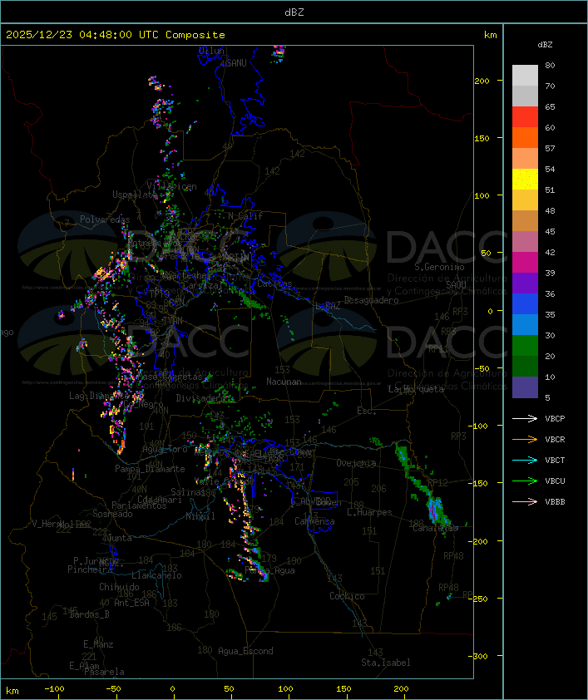Click the VBBB legend label
This screenshot has height=700, width=588.
click(x=555, y=502)
